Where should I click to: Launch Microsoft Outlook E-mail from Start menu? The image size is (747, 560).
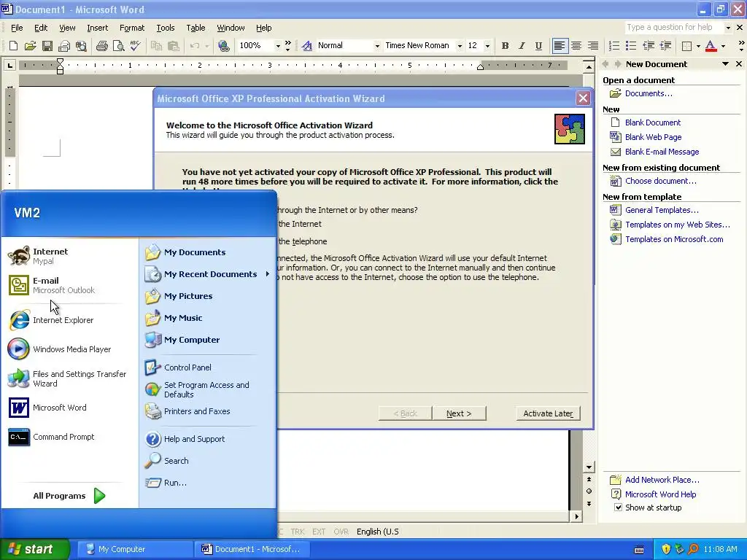[x=69, y=285]
